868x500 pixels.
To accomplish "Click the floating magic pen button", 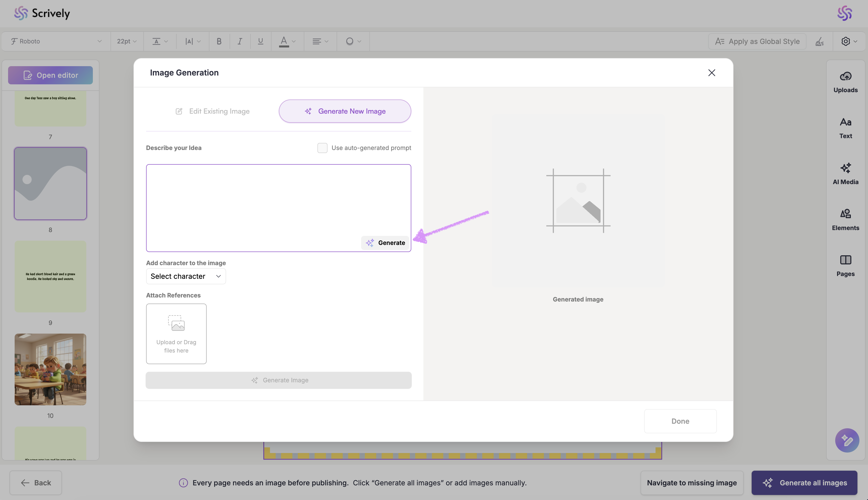I will click(847, 440).
